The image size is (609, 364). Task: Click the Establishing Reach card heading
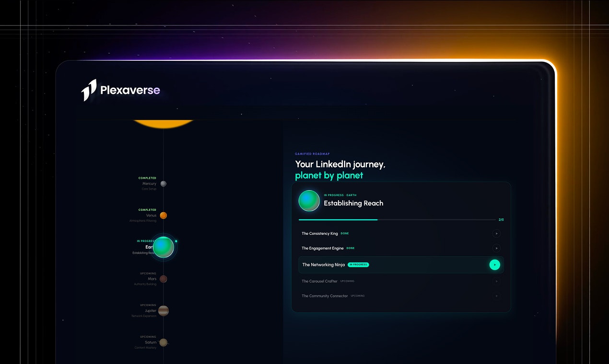353,203
